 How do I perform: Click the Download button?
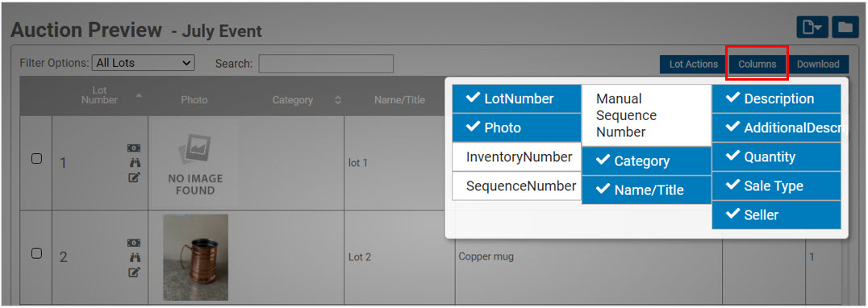pyautogui.click(x=818, y=65)
